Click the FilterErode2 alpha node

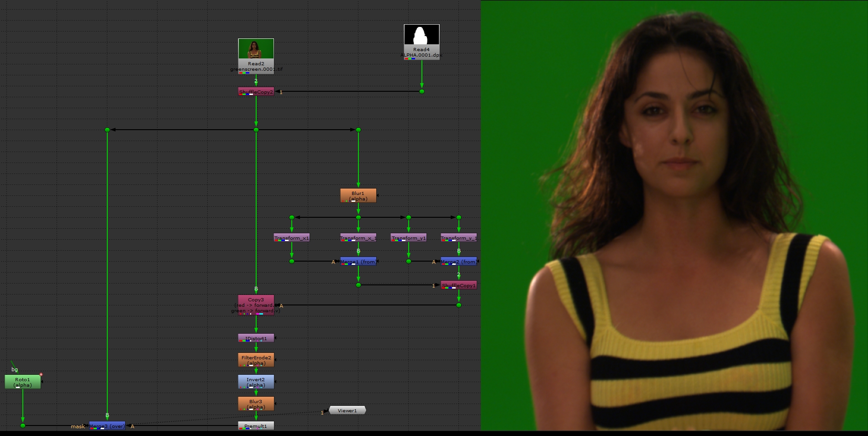(x=256, y=360)
